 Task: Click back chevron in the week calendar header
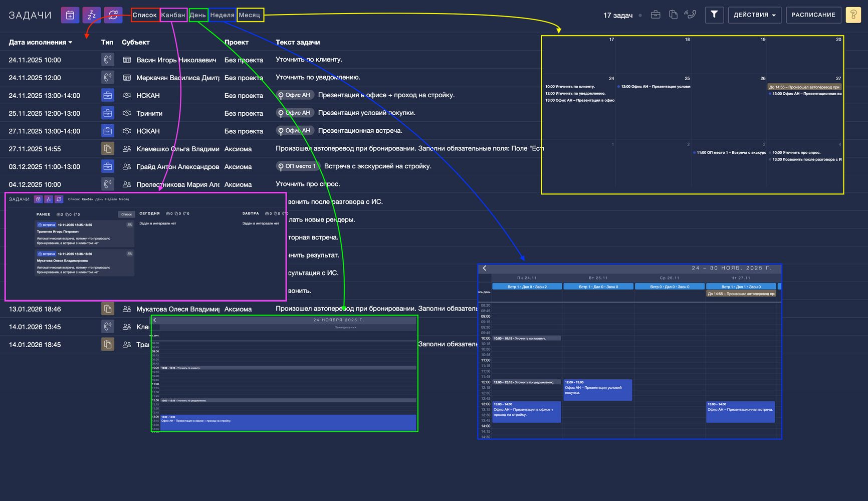tap(485, 269)
